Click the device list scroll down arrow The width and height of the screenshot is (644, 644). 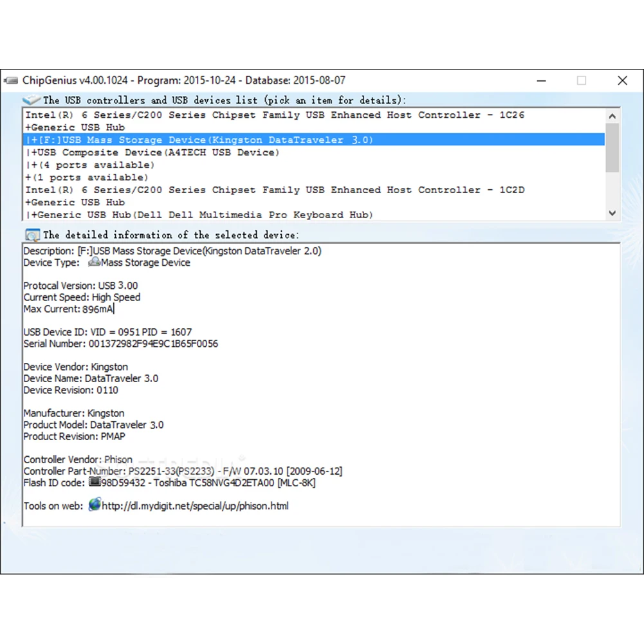point(612,213)
